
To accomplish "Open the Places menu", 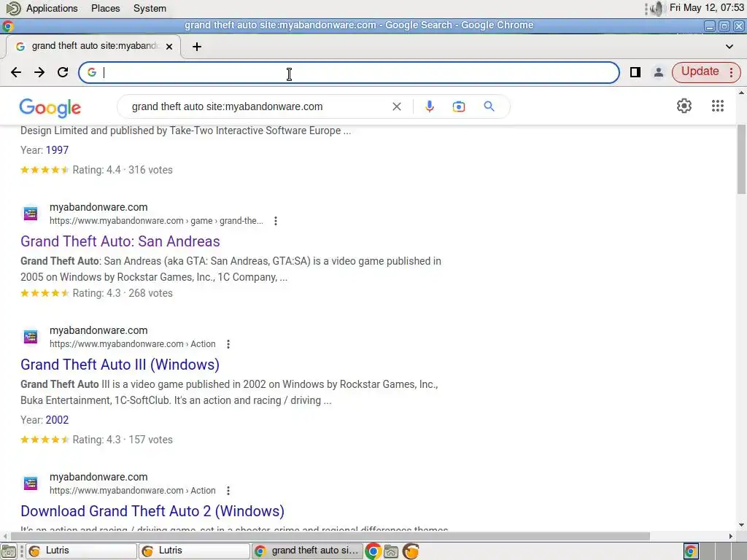I will coord(105,9).
